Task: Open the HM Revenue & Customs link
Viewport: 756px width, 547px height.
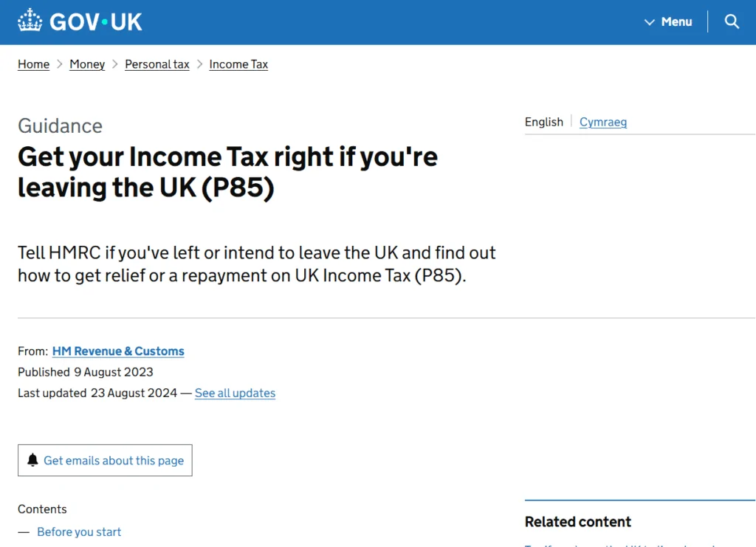Action: 118,351
